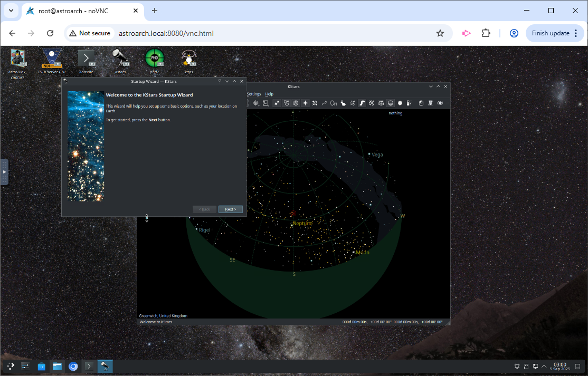Select the Vega star label on sky map
Image resolution: width=588 pixels, height=376 pixels.
(377, 155)
